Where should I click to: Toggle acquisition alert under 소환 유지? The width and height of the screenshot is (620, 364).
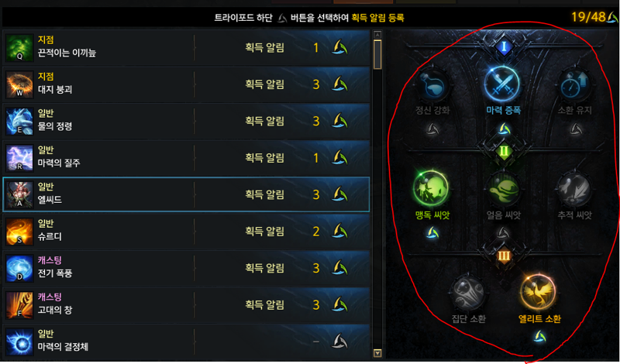(x=575, y=129)
